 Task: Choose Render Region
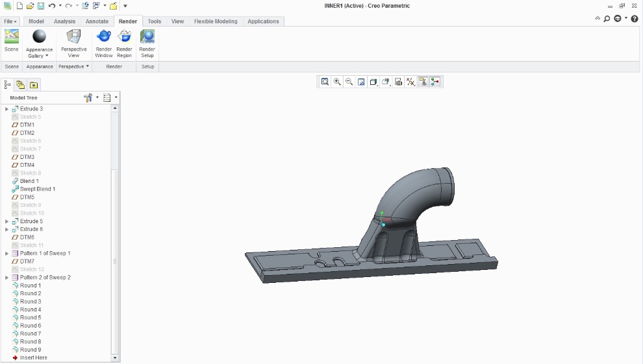(x=124, y=43)
